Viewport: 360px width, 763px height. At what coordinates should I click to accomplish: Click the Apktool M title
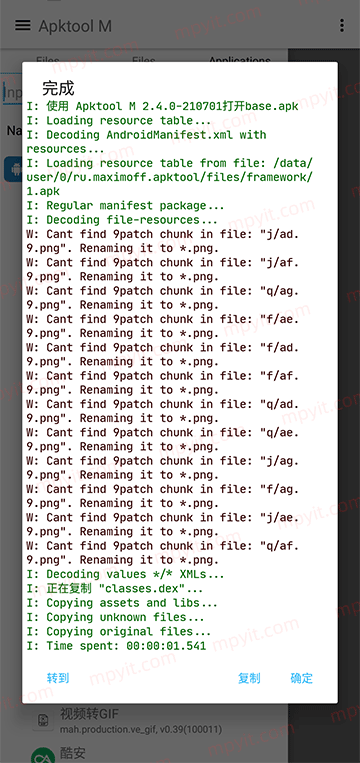point(75,26)
